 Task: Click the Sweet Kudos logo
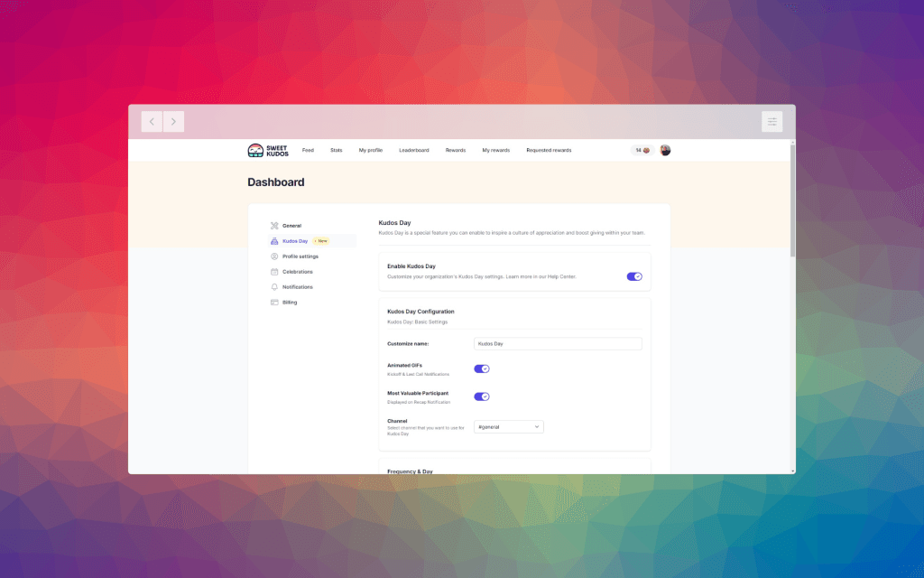click(267, 150)
